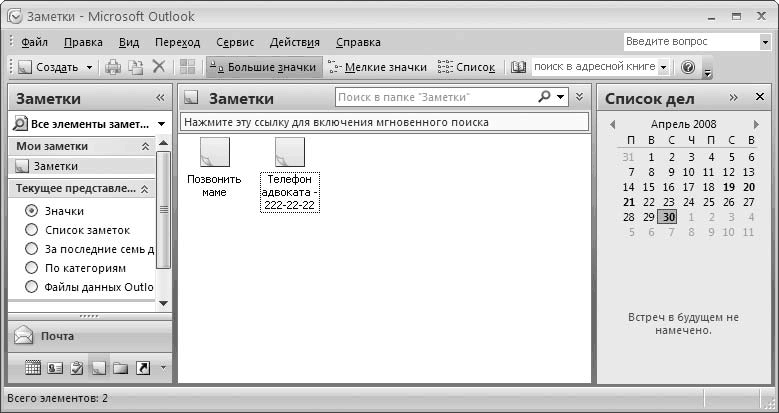Select the "Список заметок" radio button
Screen dimensions: 779x413
click(x=31, y=230)
